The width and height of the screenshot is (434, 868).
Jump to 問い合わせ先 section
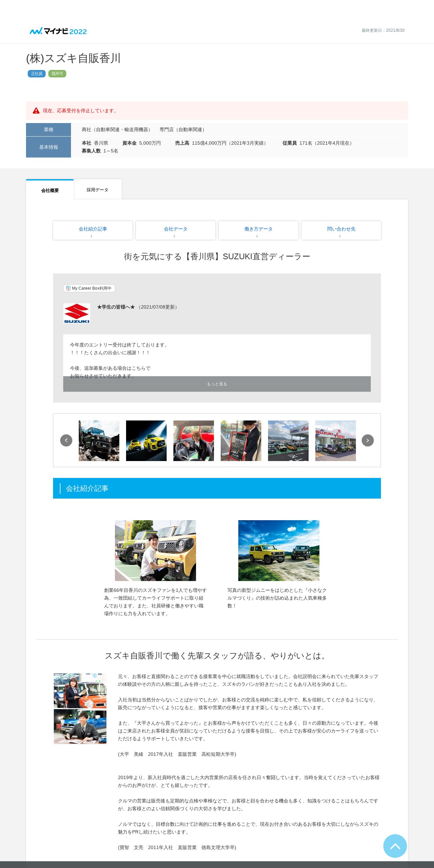point(341,231)
